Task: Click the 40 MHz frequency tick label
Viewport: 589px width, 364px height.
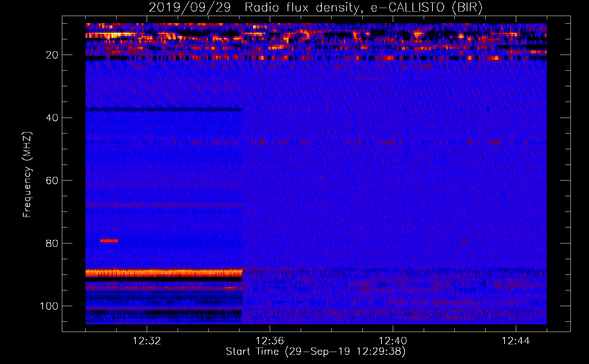Action: 52,118
